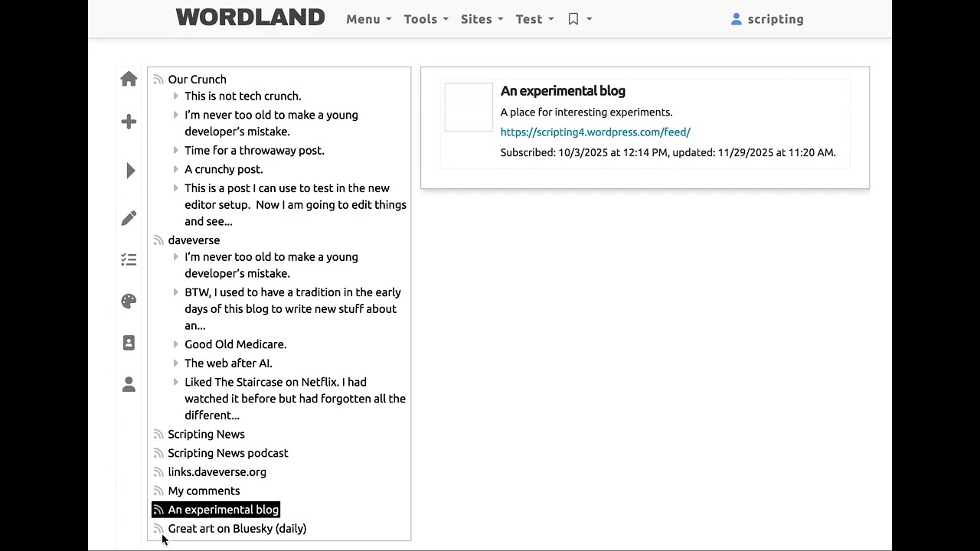Click the contact card sidebar icon
Viewport: 980px width, 551px height.
[129, 343]
